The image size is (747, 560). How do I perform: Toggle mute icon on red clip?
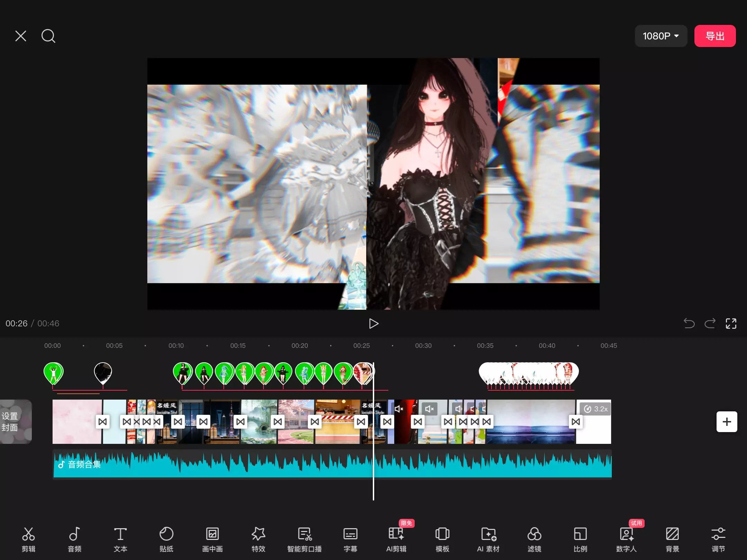click(x=399, y=409)
